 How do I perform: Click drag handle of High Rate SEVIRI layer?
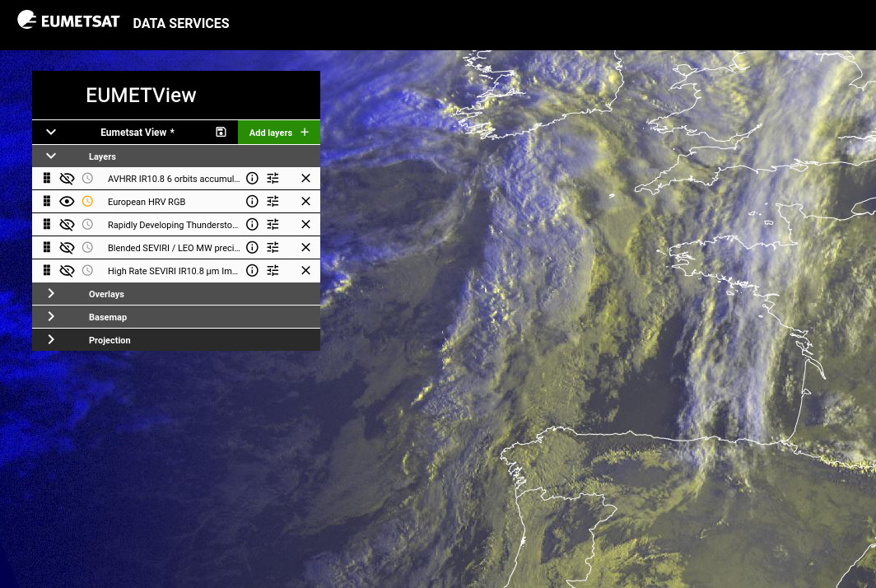coord(47,270)
